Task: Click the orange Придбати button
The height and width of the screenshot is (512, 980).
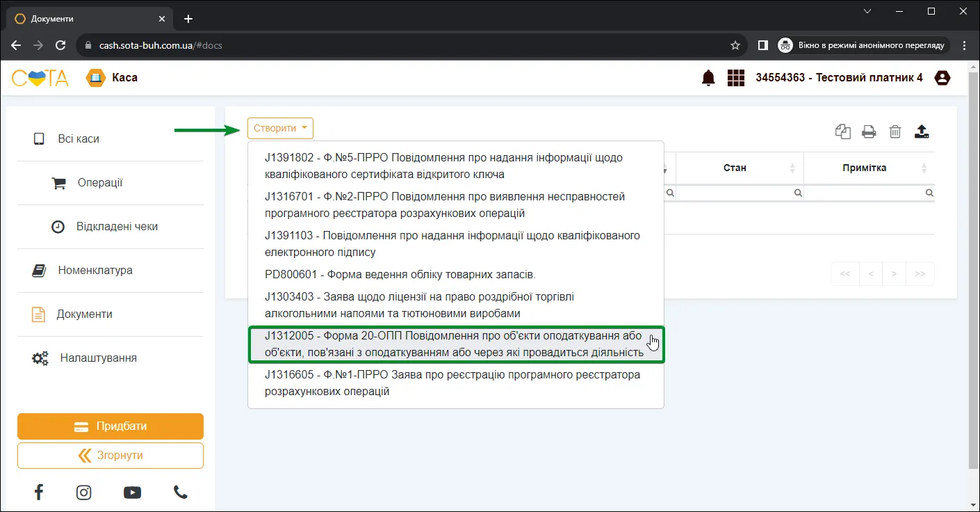Action: pos(111,426)
